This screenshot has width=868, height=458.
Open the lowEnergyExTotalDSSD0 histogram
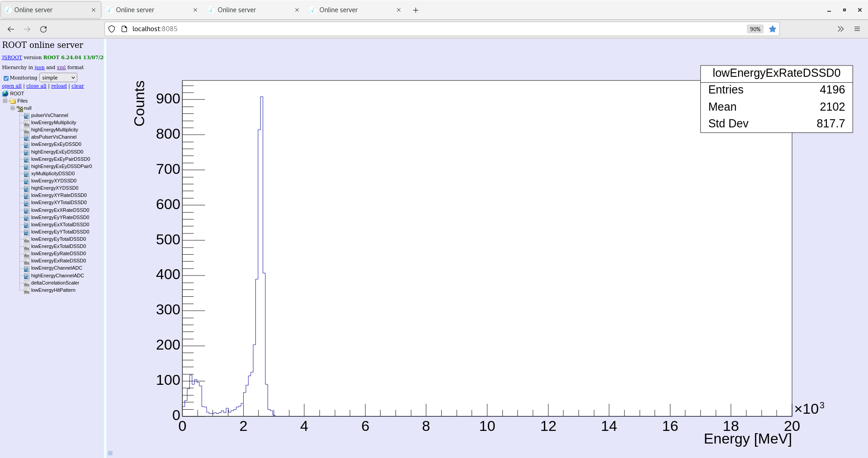pyautogui.click(x=58, y=247)
